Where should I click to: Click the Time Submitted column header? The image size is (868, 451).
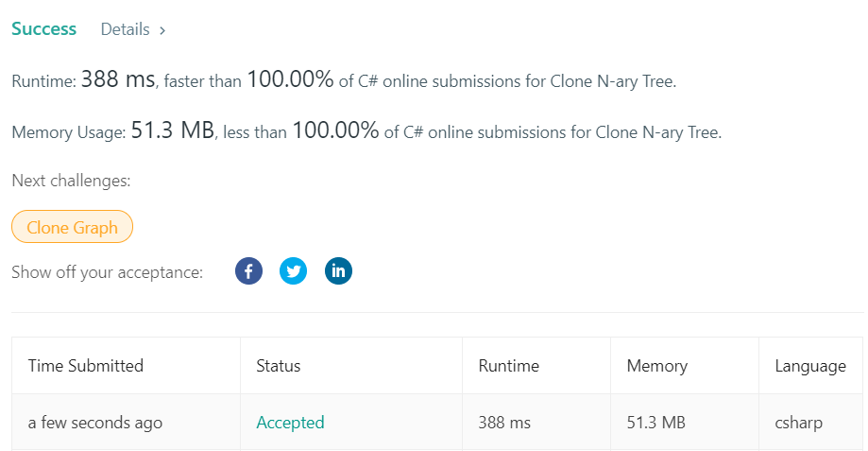click(x=86, y=365)
